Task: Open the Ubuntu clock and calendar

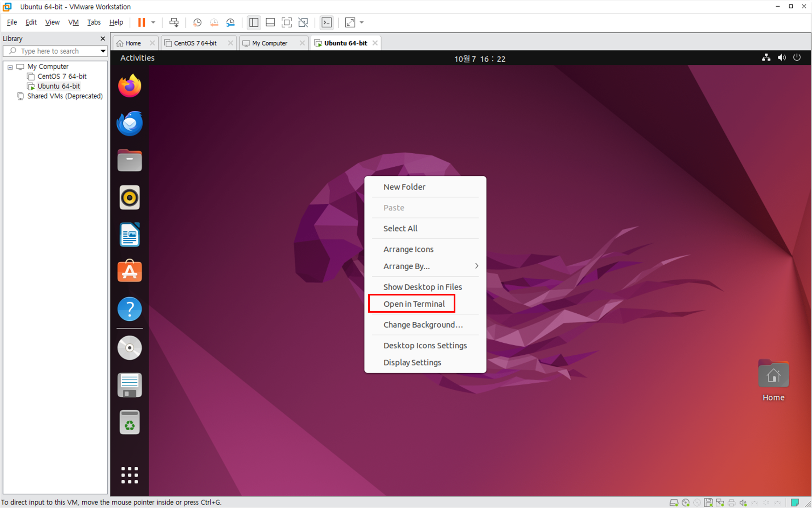Action: point(480,59)
